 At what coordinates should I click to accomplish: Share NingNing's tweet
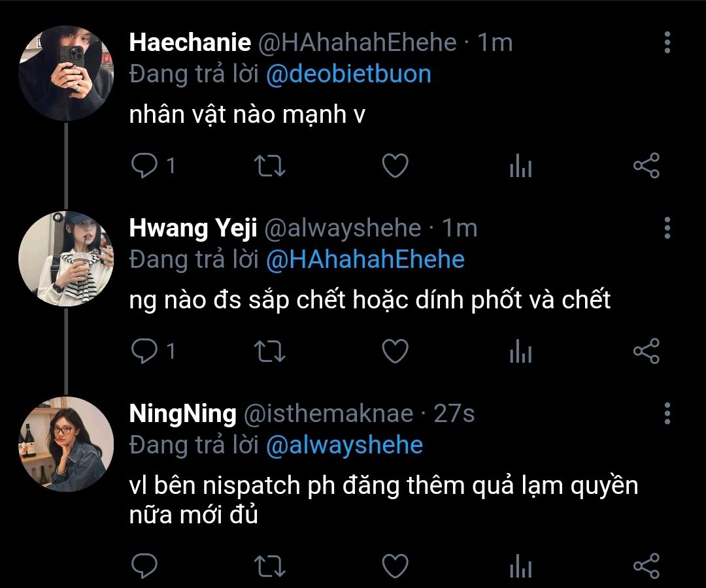pyautogui.click(x=647, y=566)
